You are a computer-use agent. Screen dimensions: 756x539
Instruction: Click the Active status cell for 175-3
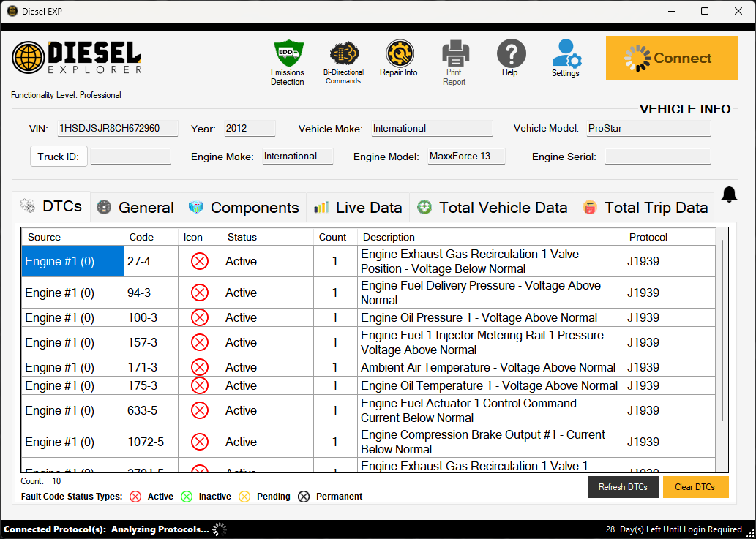(x=268, y=385)
